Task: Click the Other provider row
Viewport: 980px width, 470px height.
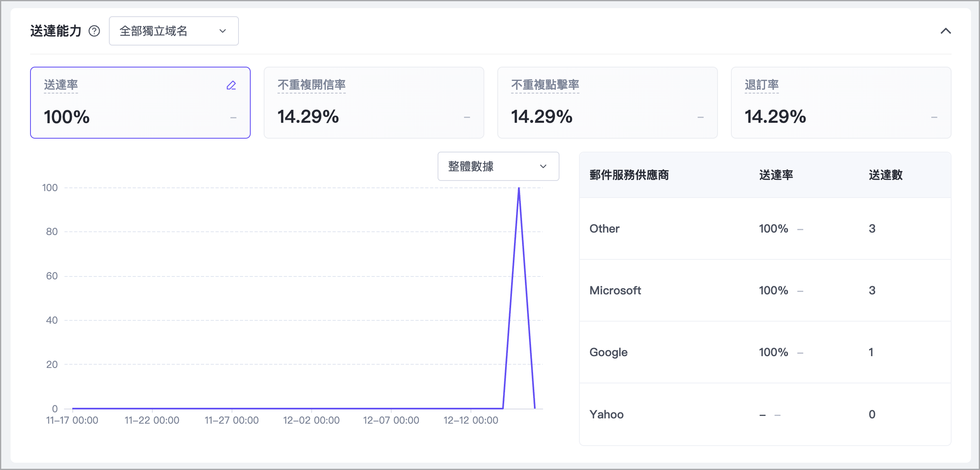Action: [x=765, y=228]
